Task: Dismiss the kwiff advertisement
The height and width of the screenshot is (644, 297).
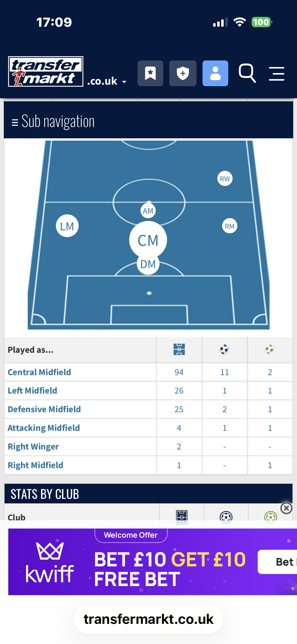Action: pyautogui.click(x=286, y=508)
